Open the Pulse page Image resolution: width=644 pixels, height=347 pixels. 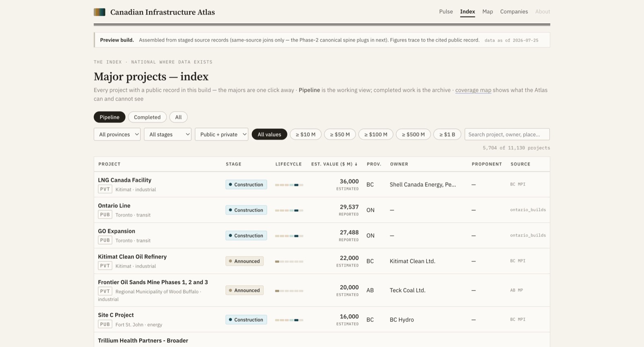pos(446,12)
